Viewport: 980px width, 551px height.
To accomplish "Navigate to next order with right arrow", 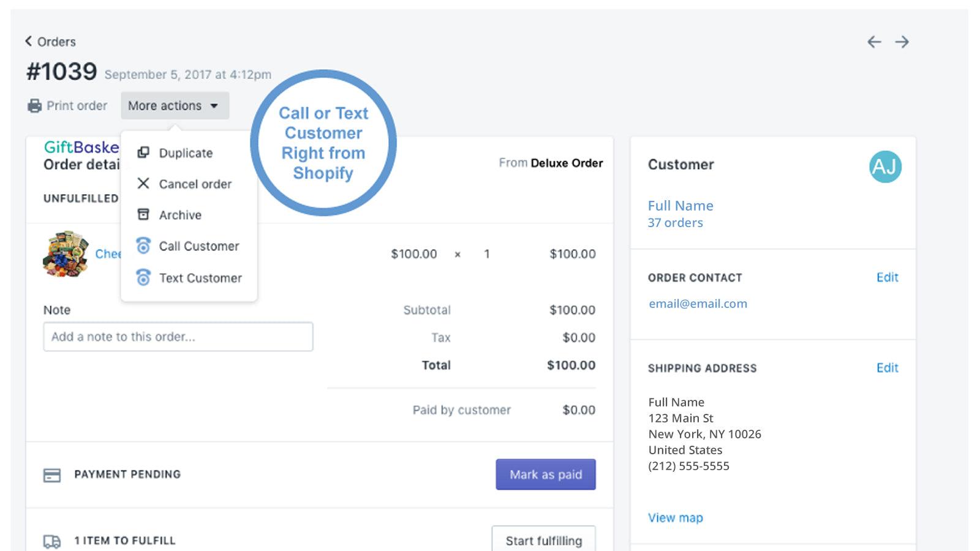I will [902, 42].
